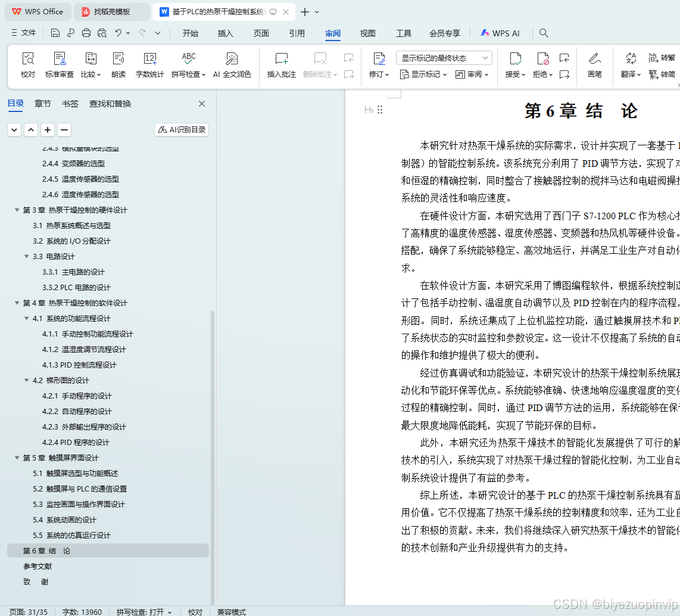Open the 工具 ribbon tab
The height and width of the screenshot is (616, 680).
point(403,33)
